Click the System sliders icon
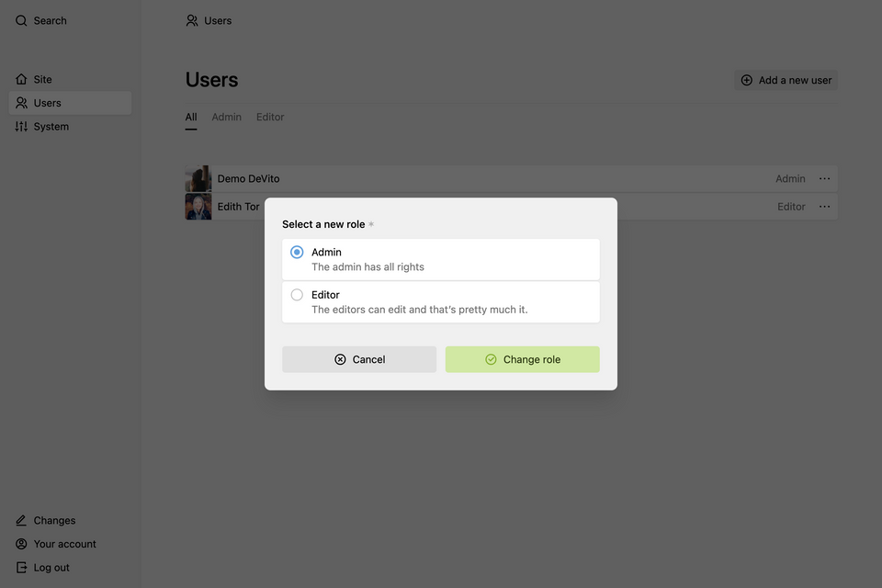The height and width of the screenshot is (588, 882). (21, 127)
